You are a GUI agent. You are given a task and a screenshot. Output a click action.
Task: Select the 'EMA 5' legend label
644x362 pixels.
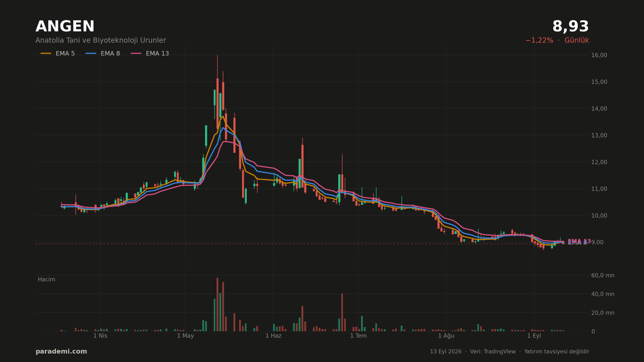tap(65, 53)
